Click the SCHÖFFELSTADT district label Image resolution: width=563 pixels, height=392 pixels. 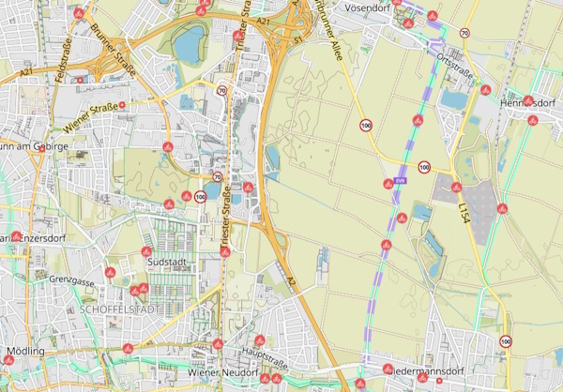click(x=117, y=309)
